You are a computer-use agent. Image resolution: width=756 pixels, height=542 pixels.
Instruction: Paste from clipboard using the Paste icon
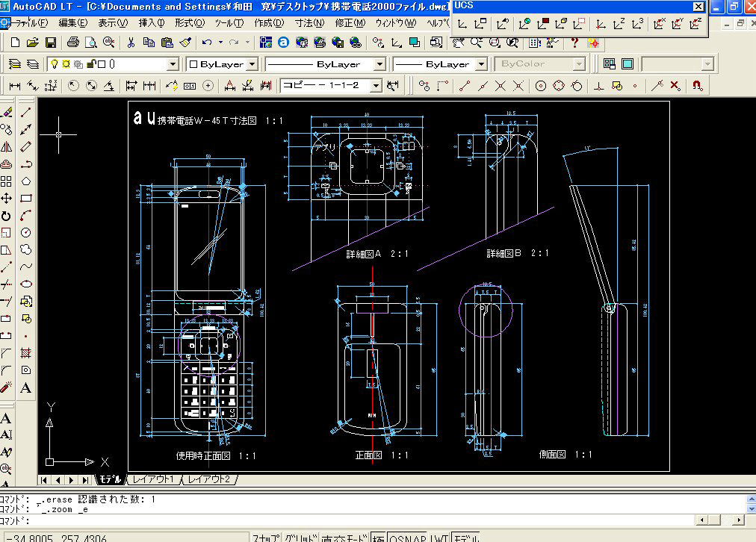click(x=167, y=43)
